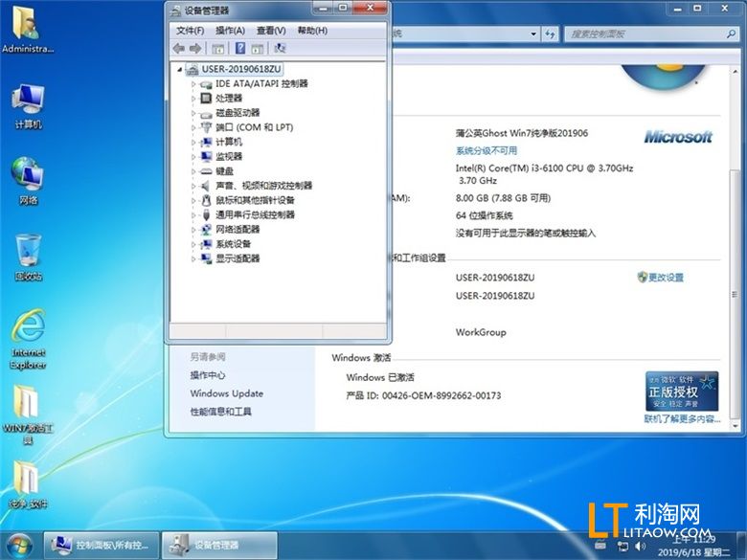This screenshot has width=747, height=560.
Task: Collapse the USER-20190618ZU root node
Action: click(180, 70)
